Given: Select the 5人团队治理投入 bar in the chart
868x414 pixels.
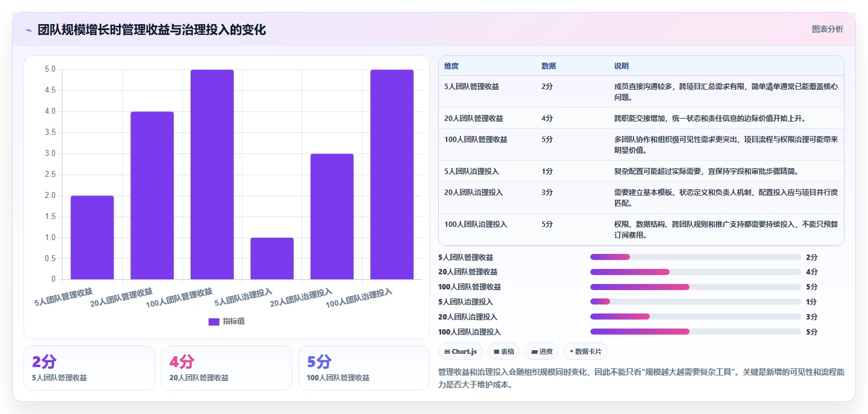Looking at the screenshot, I should pos(272,258).
